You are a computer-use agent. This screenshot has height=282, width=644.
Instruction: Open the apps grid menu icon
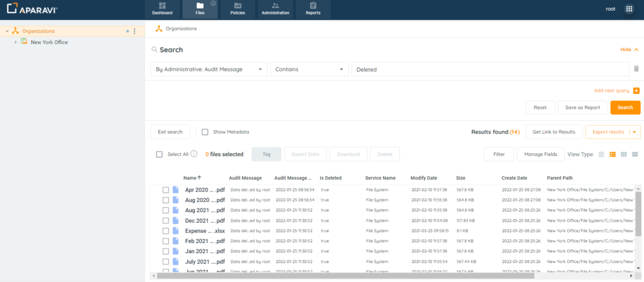pos(629,9)
